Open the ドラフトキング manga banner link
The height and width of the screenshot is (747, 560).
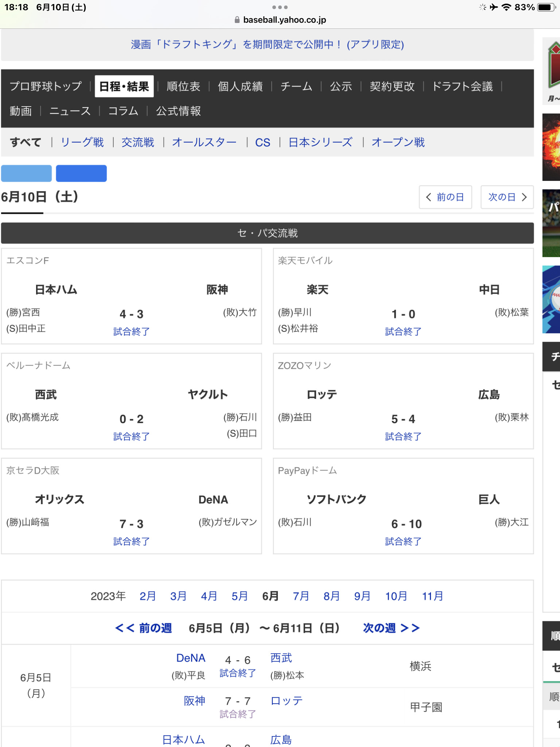[267, 44]
